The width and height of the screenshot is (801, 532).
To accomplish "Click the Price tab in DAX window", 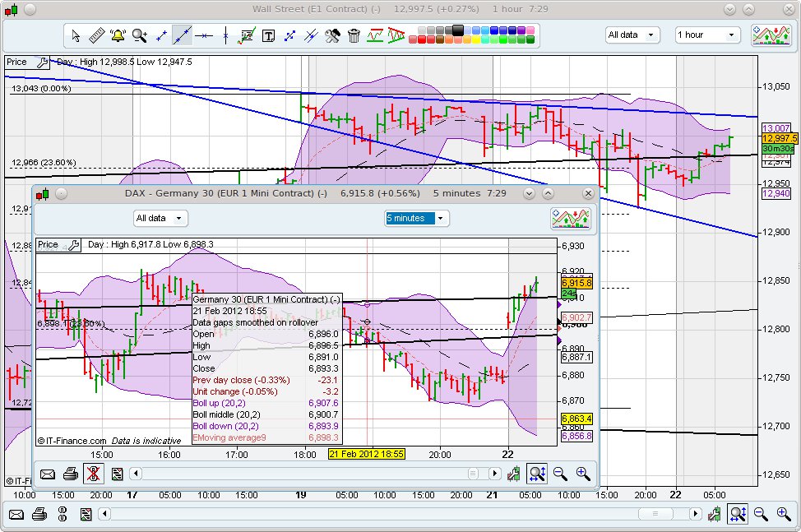I will click(x=49, y=245).
